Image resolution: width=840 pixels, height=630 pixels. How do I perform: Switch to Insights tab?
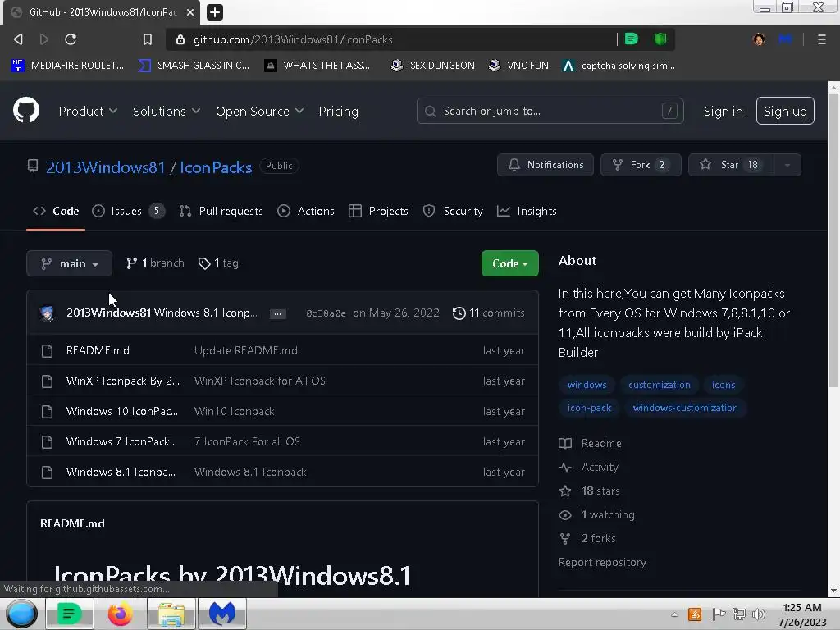pyautogui.click(x=527, y=211)
